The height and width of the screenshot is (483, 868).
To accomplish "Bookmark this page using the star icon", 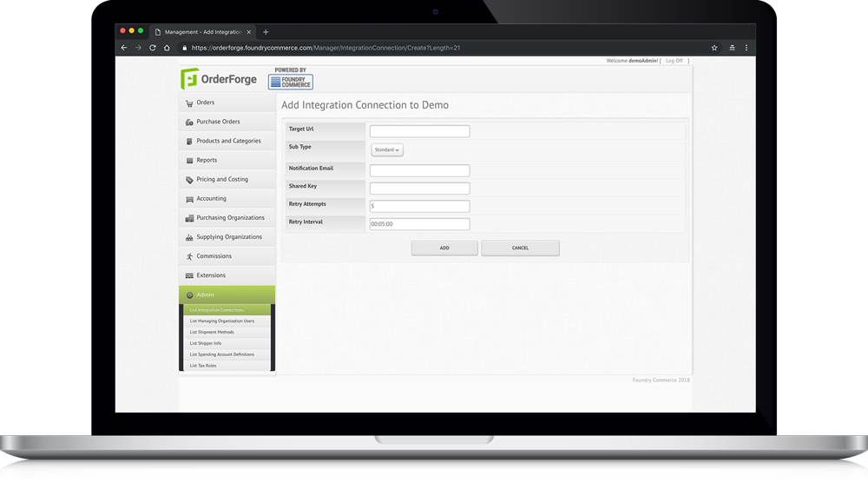I will coord(714,48).
